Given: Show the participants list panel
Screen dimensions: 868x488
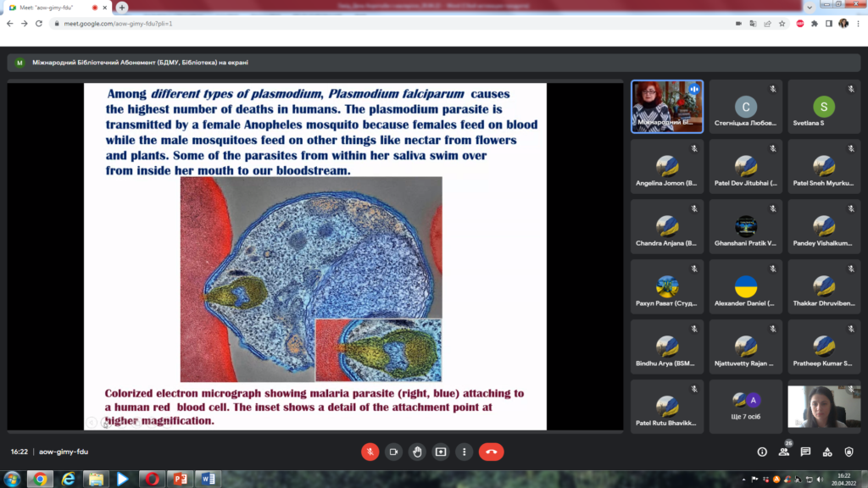Looking at the screenshot, I should coord(784,452).
